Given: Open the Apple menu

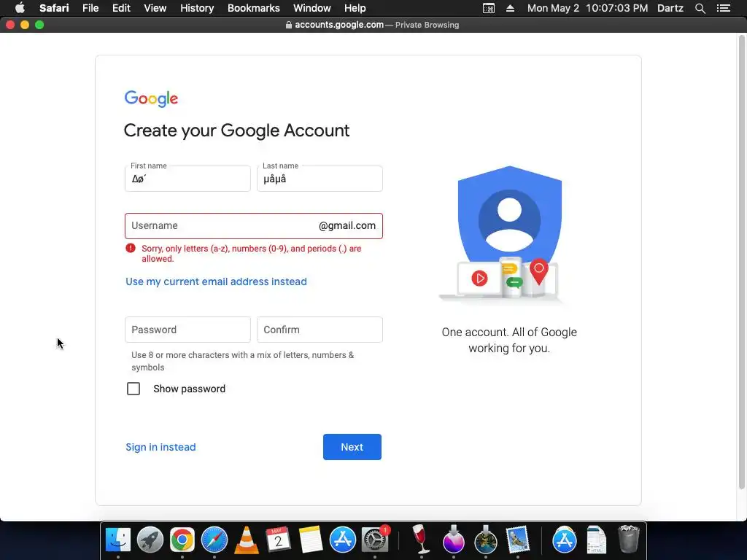Looking at the screenshot, I should tap(20, 8).
